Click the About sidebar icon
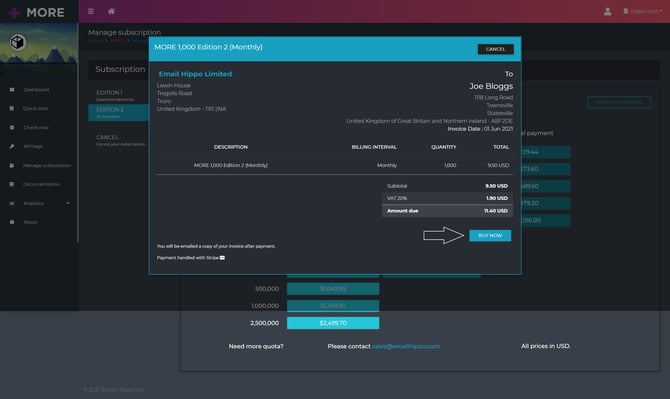Image resolution: width=670 pixels, height=399 pixels. point(12,222)
